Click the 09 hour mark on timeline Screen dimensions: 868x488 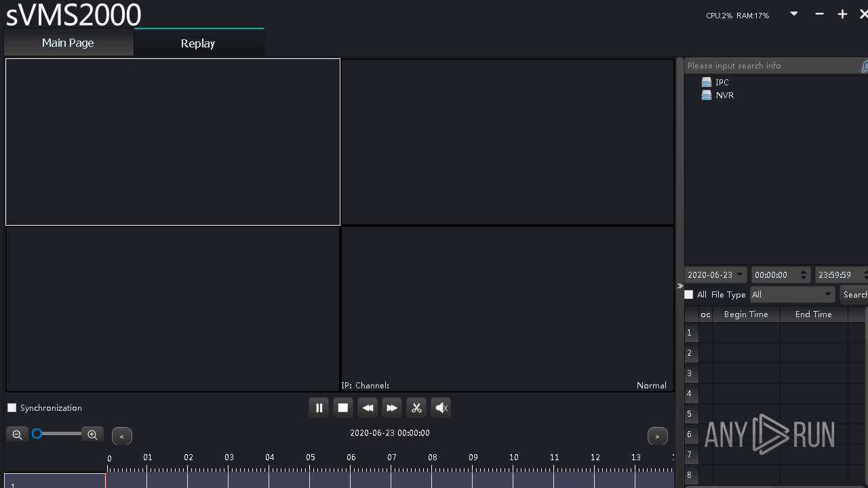tap(473, 457)
